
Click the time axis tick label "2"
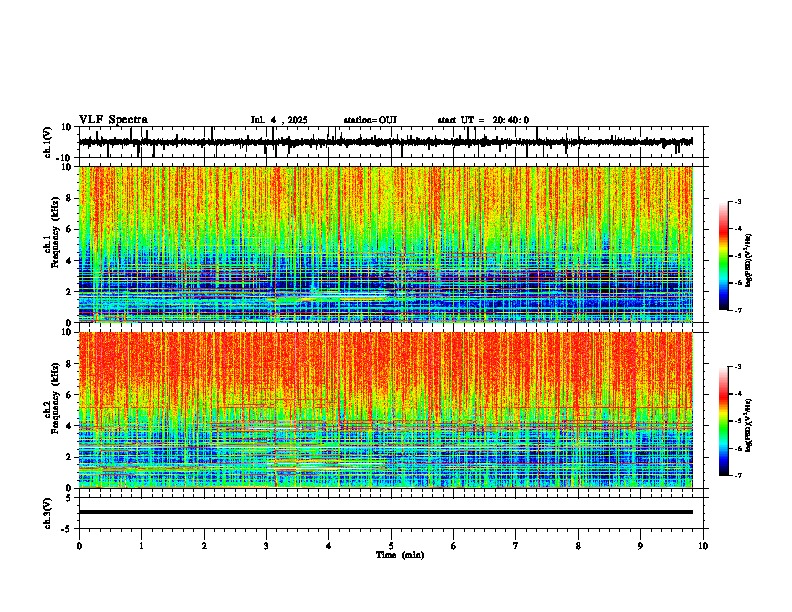coord(204,546)
